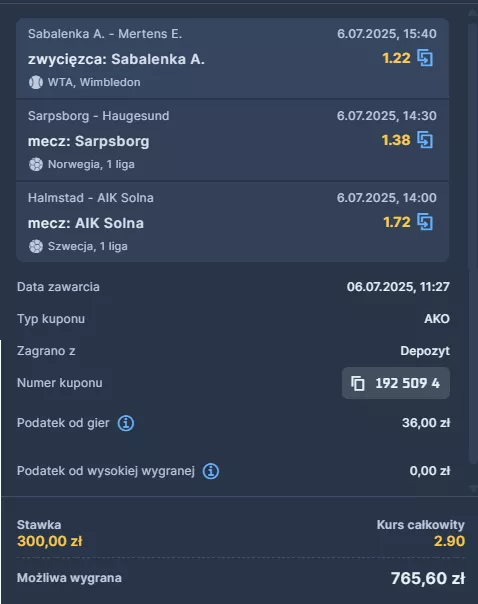Click the football icon by Szwecja, 1 liga

(x=36, y=247)
